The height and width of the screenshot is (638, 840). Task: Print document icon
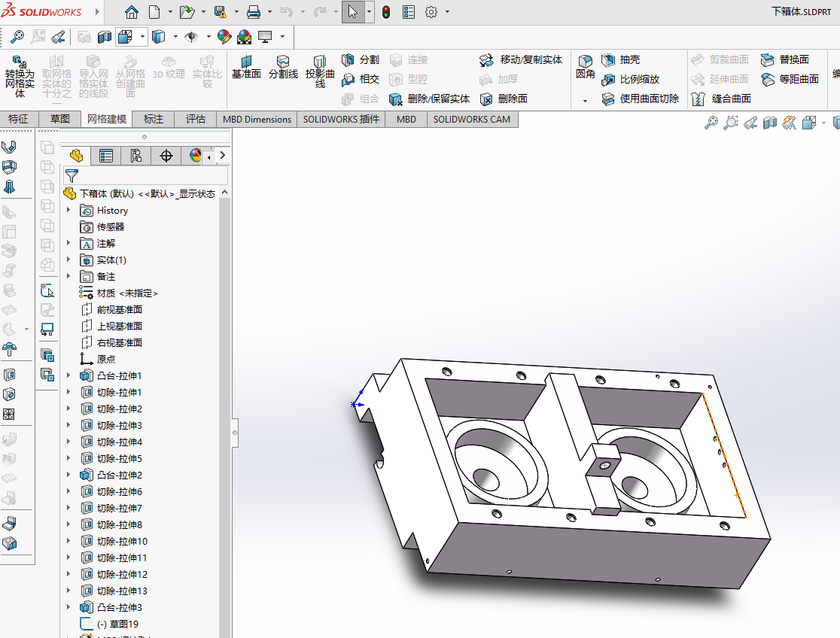tap(254, 12)
